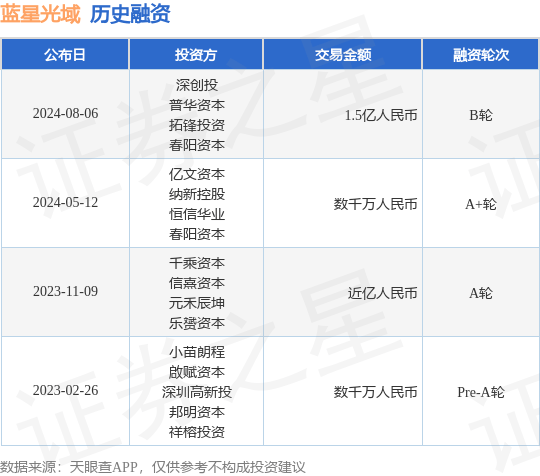Click investor 邦明资本
This screenshot has height=476, width=540.
coord(197,412)
